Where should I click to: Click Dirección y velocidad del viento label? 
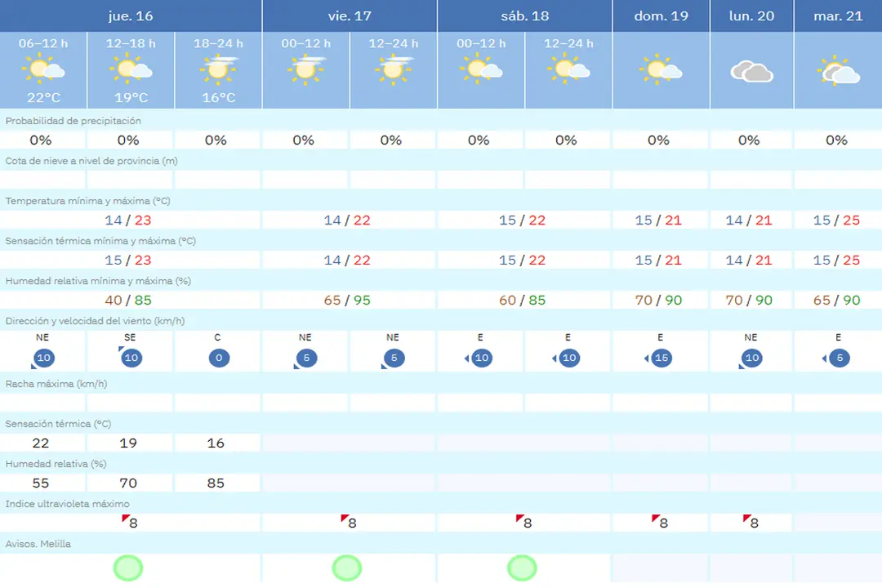coord(95,321)
